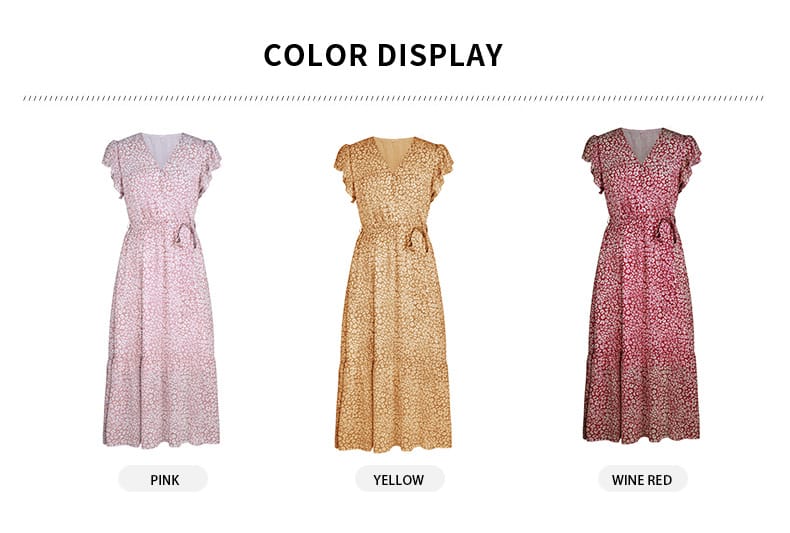790x533 pixels.
Task: Click the hatched divider line under the heading
Action: (393, 98)
